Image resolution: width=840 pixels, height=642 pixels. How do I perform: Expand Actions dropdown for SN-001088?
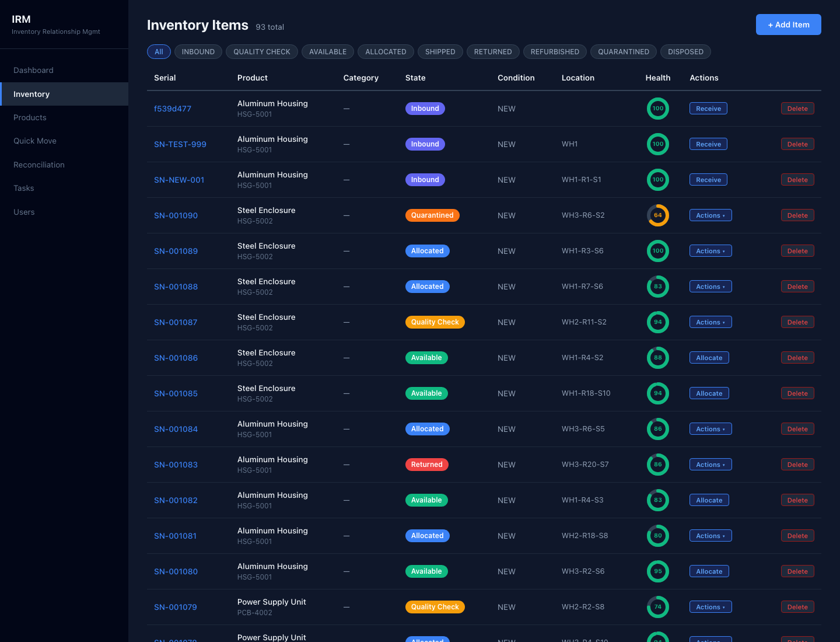[710, 287]
